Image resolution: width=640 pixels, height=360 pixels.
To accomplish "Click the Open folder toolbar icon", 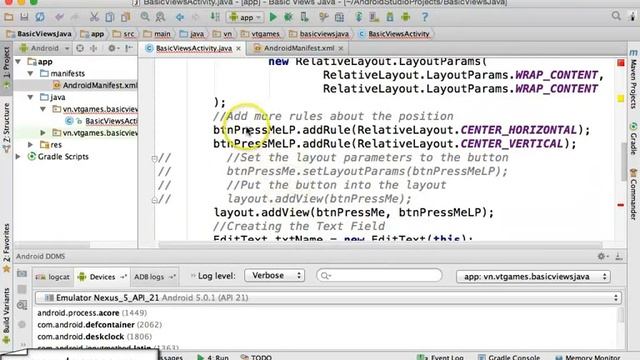I will (x=9, y=17).
